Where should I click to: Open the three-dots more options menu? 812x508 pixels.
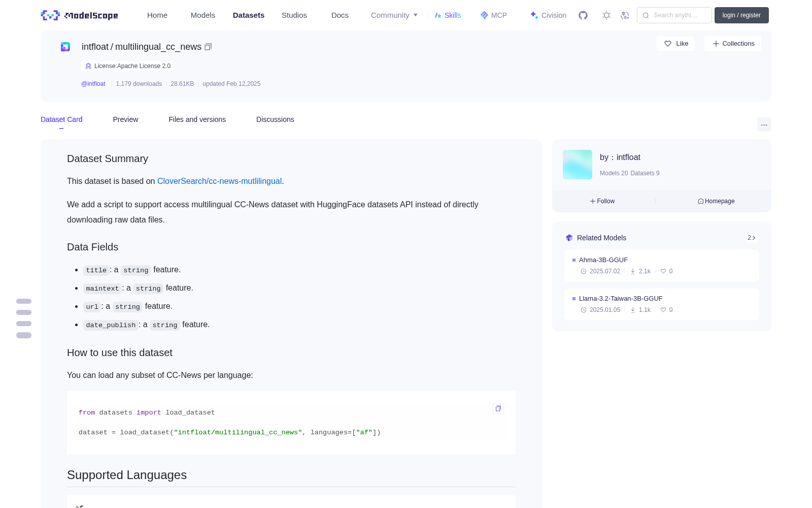tap(764, 124)
